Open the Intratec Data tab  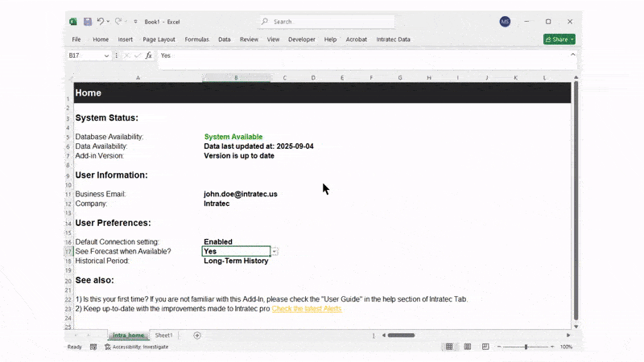[394, 39]
